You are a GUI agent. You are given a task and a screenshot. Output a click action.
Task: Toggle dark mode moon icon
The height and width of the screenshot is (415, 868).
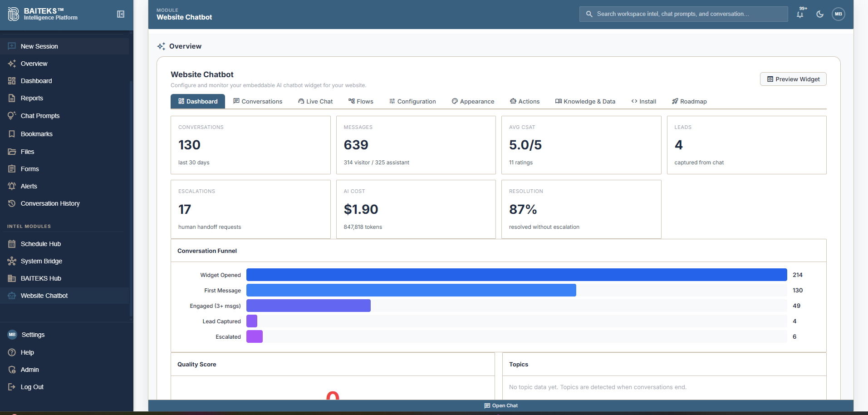820,14
